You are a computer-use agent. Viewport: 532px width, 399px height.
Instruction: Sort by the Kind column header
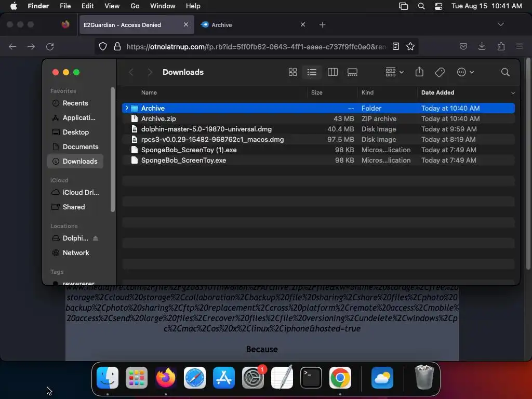point(367,92)
